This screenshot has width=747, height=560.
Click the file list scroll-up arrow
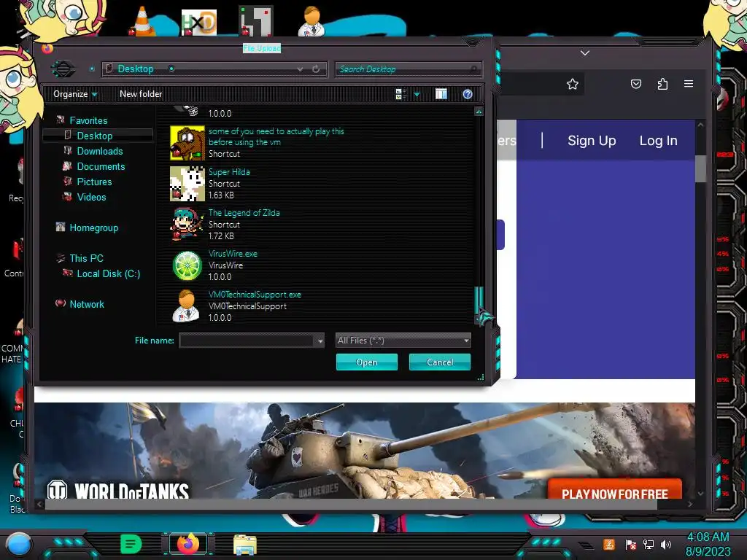479,112
